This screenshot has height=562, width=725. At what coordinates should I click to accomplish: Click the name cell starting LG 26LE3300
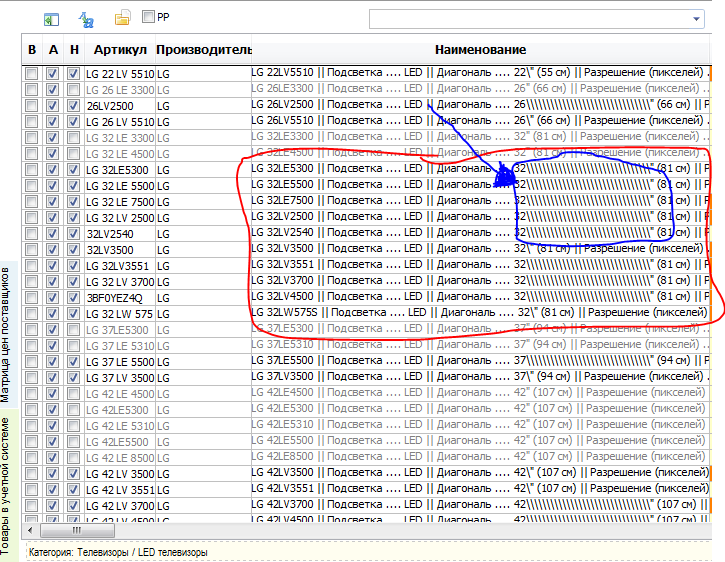click(x=480, y=89)
